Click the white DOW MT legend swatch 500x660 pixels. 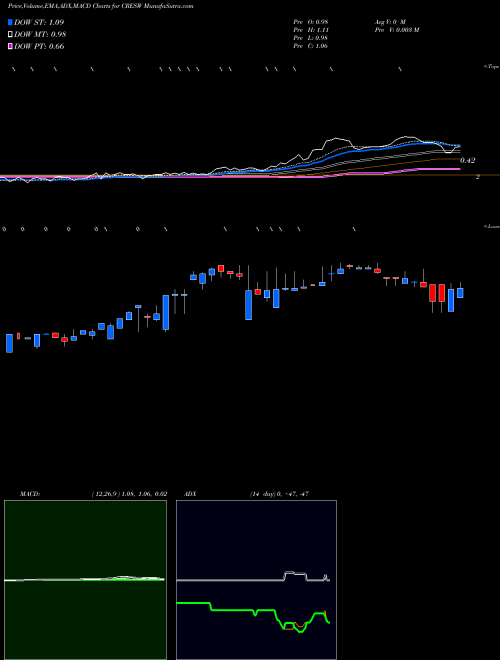point(10,35)
